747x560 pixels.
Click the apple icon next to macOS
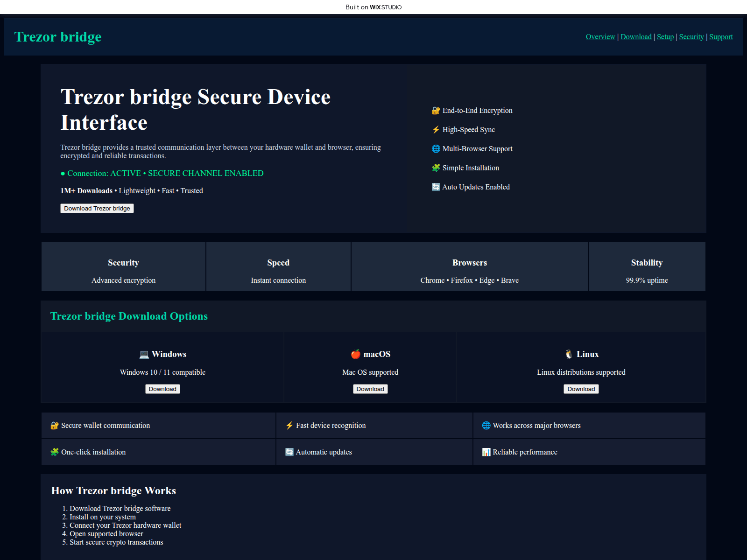356,354
